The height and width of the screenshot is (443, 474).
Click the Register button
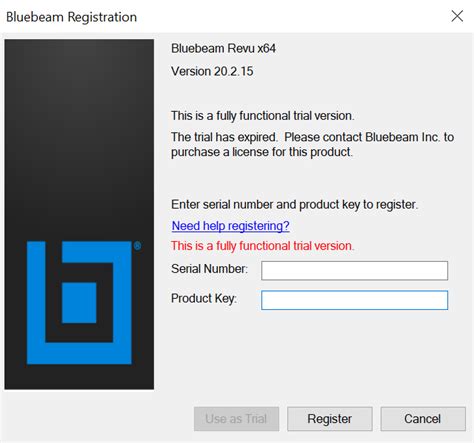point(330,419)
